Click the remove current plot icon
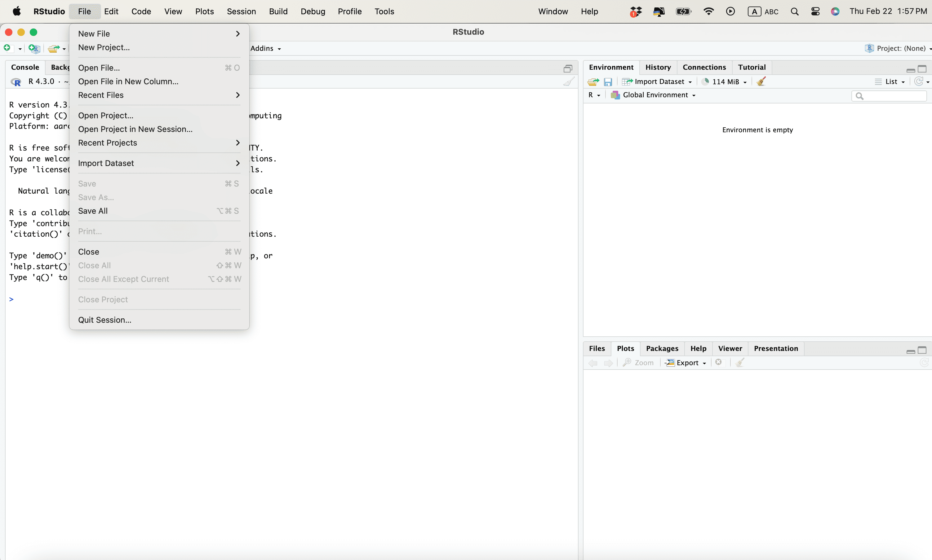Image resolution: width=932 pixels, height=560 pixels. click(719, 362)
